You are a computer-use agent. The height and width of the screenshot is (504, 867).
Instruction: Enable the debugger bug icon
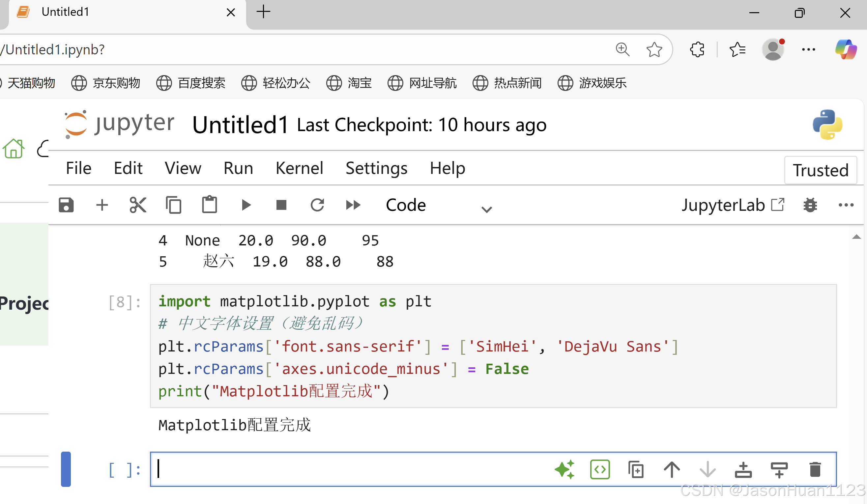coord(810,205)
